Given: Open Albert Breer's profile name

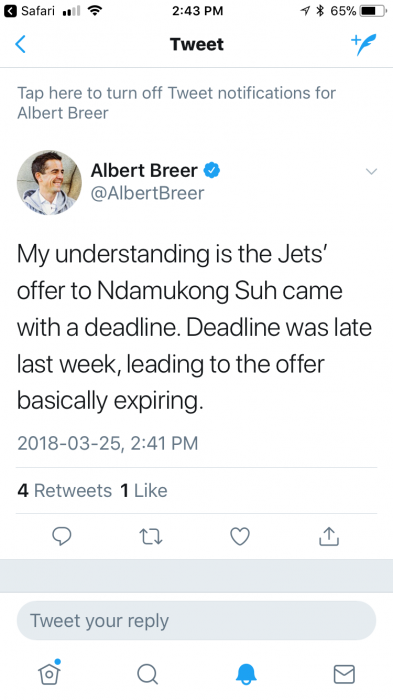Looking at the screenshot, I should click(144, 170).
